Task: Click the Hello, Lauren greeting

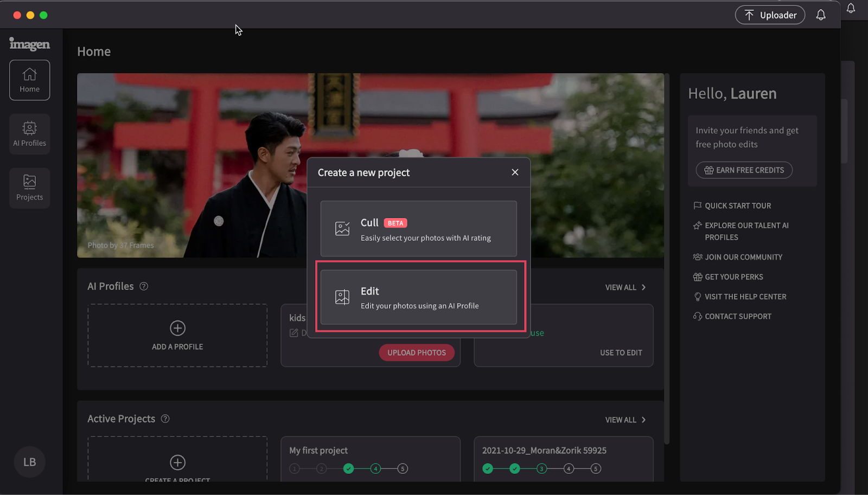Action: 732,94
